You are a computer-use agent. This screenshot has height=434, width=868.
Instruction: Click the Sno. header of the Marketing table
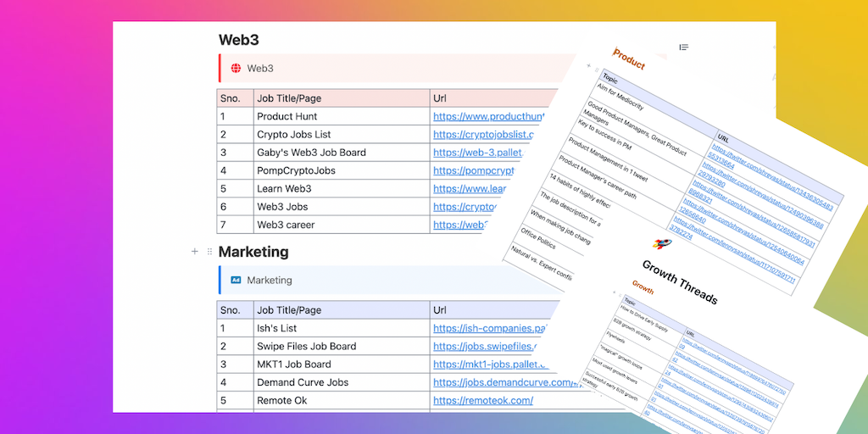236,310
